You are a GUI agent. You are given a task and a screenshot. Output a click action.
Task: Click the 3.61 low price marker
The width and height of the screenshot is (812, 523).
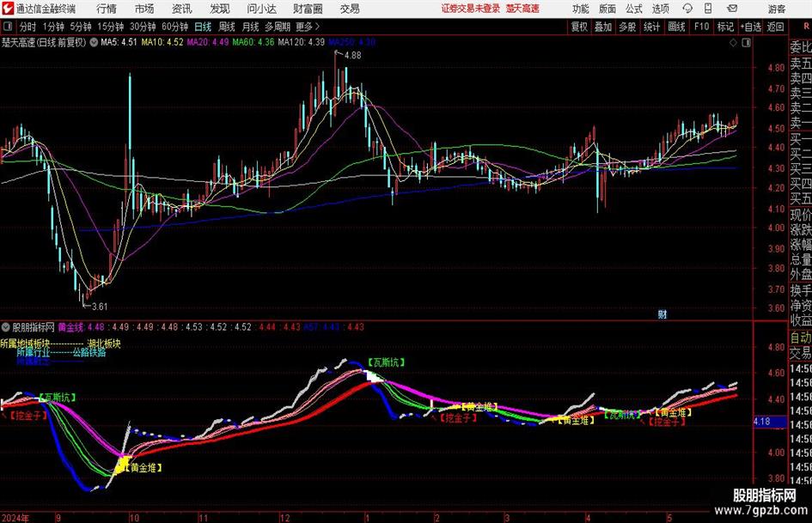[x=100, y=307]
